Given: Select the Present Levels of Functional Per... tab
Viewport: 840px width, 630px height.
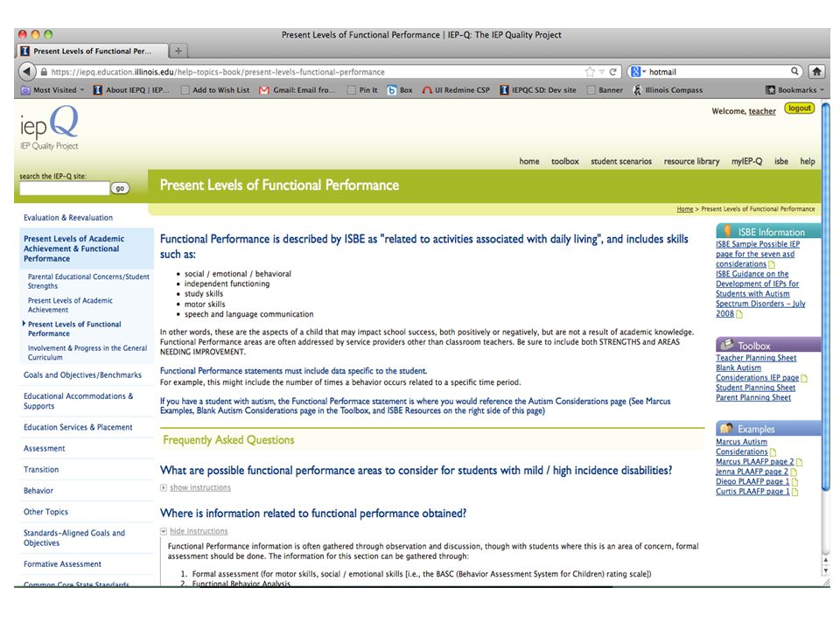Looking at the screenshot, I should click(x=92, y=51).
